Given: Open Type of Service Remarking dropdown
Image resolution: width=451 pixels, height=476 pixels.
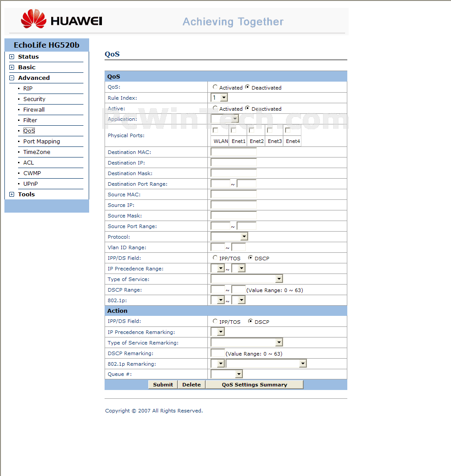Looking at the screenshot, I should [x=247, y=342].
